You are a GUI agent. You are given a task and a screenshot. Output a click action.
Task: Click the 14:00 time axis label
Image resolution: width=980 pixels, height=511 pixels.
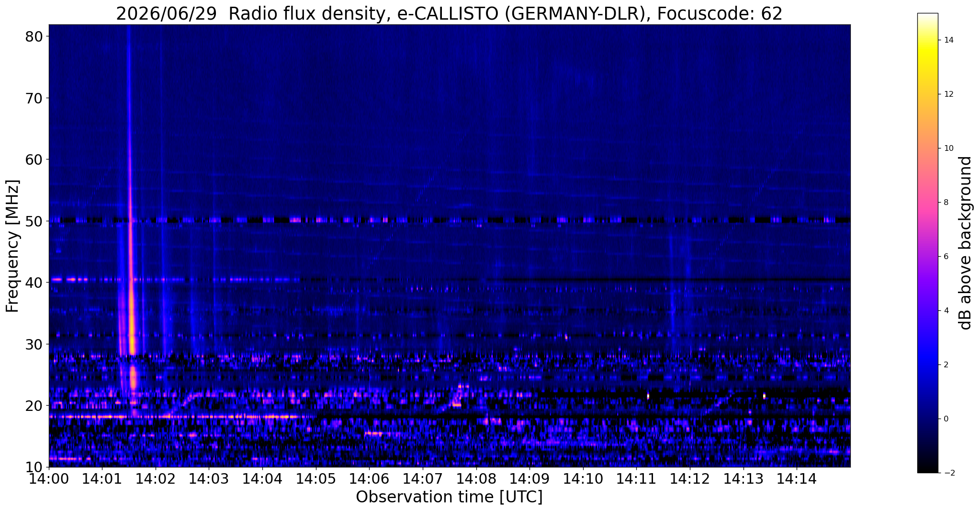click(49, 478)
